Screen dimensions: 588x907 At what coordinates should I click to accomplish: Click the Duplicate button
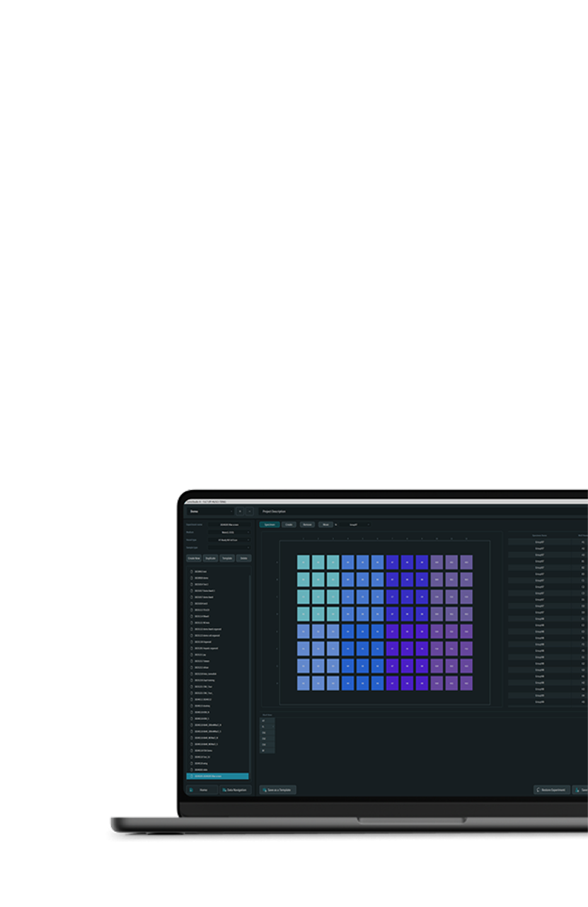pyautogui.click(x=210, y=558)
